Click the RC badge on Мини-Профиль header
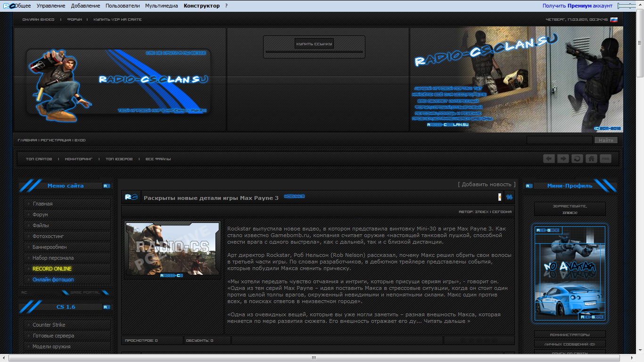Image resolution: width=644 pixels, height=362 pixels. pyautogui.click(x=529, y=186)
